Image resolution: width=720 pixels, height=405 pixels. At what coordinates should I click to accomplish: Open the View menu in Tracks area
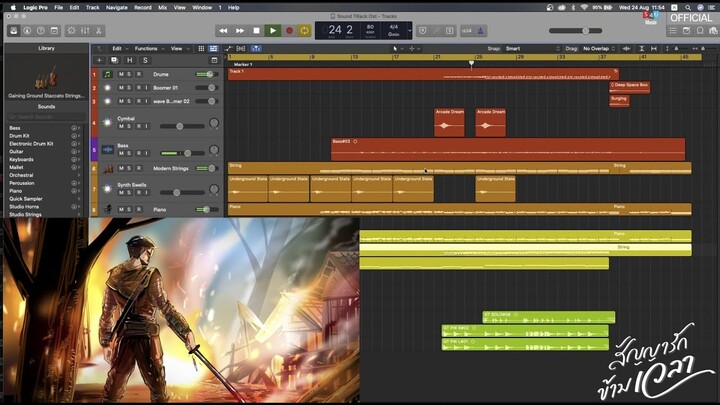click(180, 48)
